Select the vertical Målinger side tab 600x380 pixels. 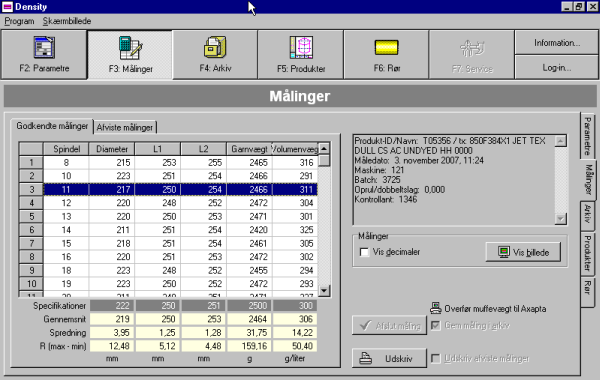click(588, 179)
